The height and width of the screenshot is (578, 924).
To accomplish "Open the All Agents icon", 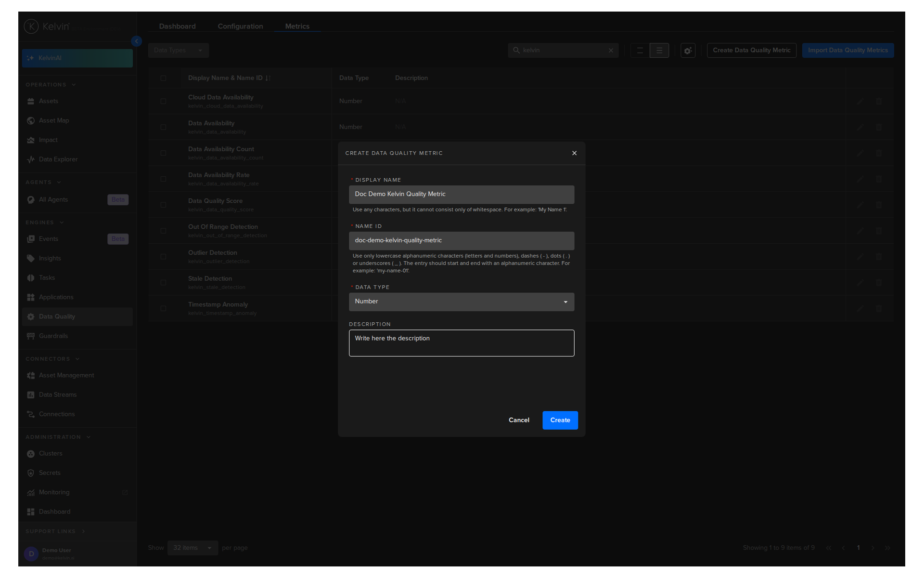I will [31, 200].
